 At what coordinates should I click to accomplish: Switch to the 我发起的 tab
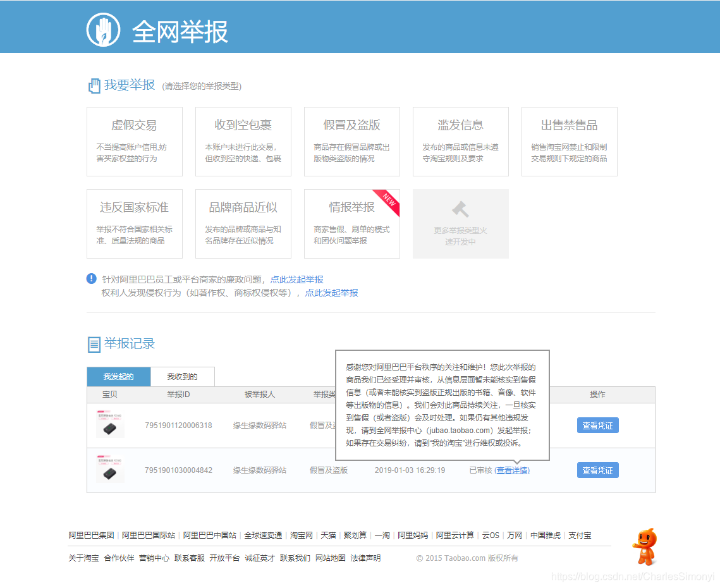coord(118,377)
